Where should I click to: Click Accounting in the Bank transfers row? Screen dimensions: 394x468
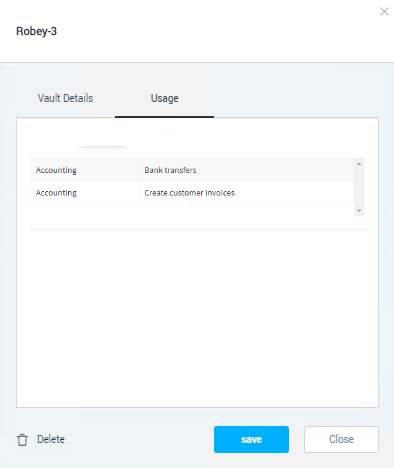(56, 170)
